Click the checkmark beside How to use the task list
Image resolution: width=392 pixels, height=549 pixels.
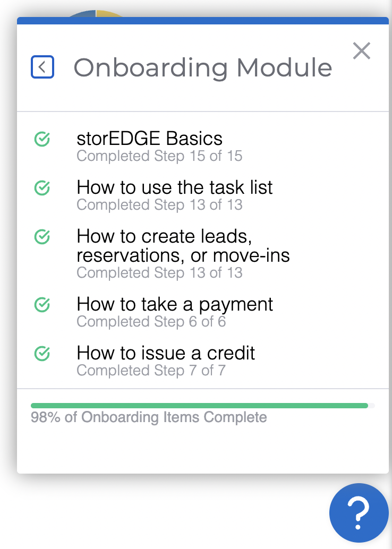point(42,188)
